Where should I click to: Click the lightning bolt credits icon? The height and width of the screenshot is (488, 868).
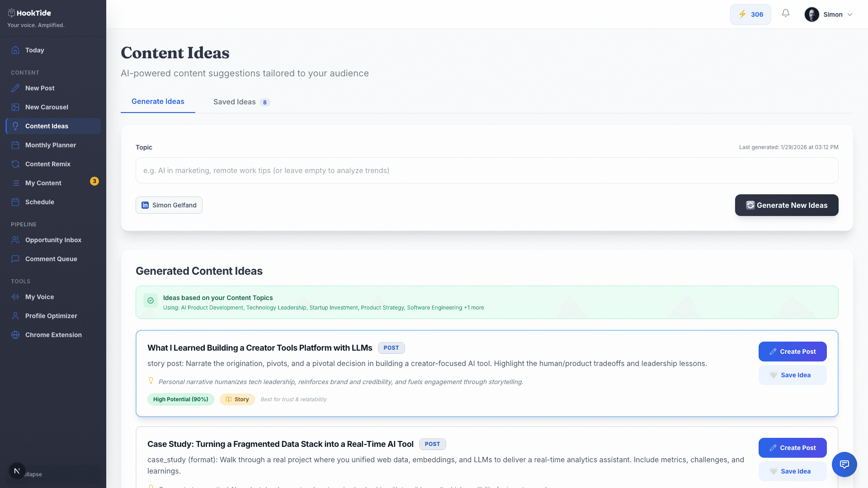(742, 14)
